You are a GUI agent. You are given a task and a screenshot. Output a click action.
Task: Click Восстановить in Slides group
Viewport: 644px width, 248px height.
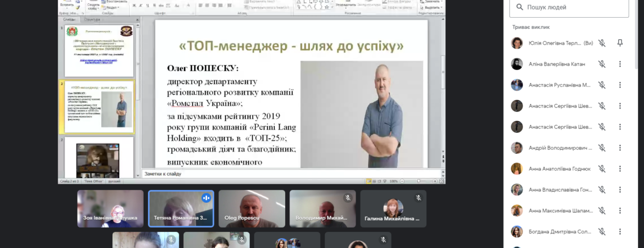tap(114, 2)
